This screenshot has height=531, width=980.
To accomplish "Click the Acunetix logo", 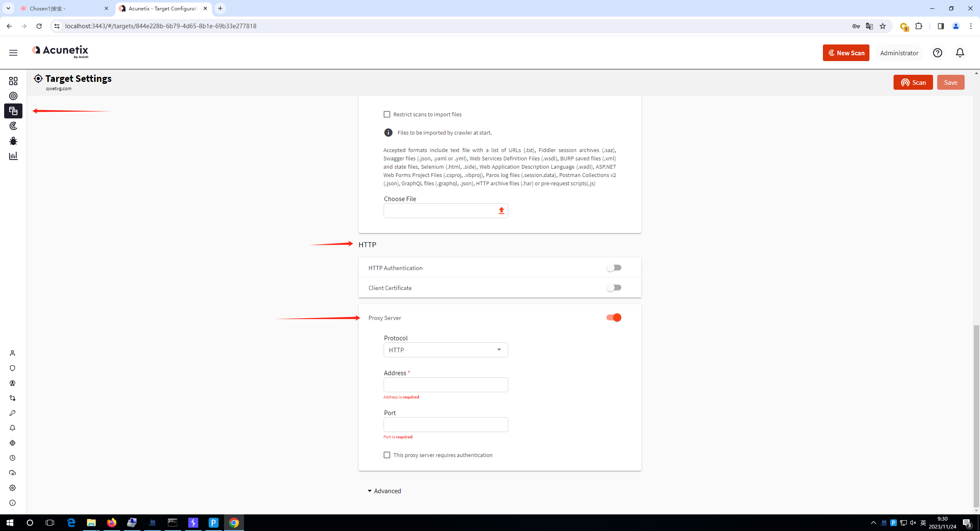I will click(x=60, y=52).
